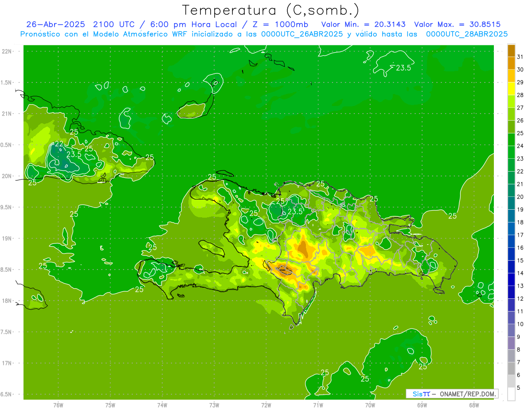Click the '9.5N' latitude axis label
This screenshot has width=532, height=411.
coord(6,207)
